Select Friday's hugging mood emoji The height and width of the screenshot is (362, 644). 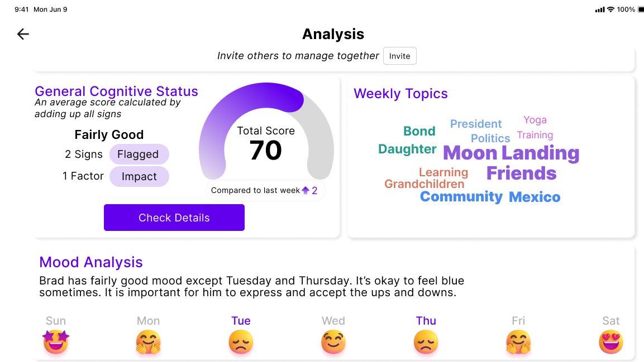click(x=518, y=341)
